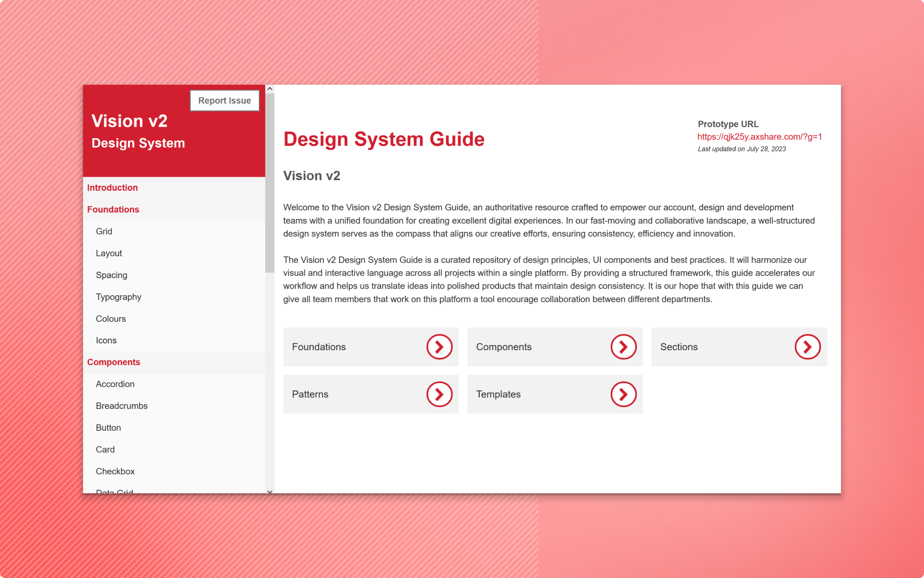Open the Checkbox component page
The height and width of the screenshot is (578, 924).
115,471
